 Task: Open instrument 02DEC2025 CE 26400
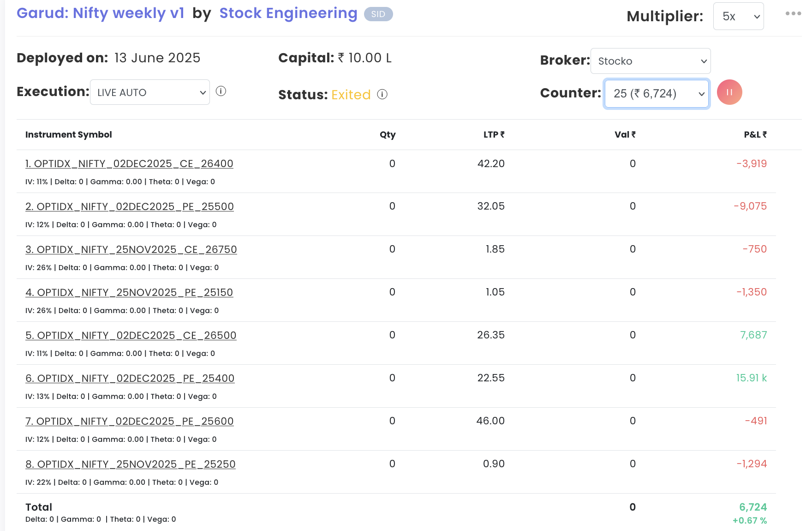[x=129, y=164]
